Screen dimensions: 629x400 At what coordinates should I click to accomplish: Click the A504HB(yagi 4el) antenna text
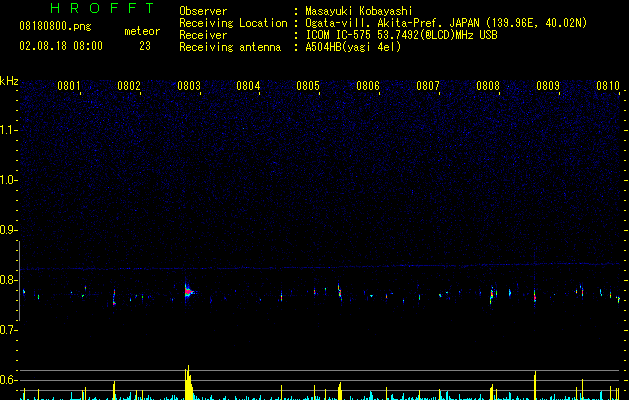[353, 47]
